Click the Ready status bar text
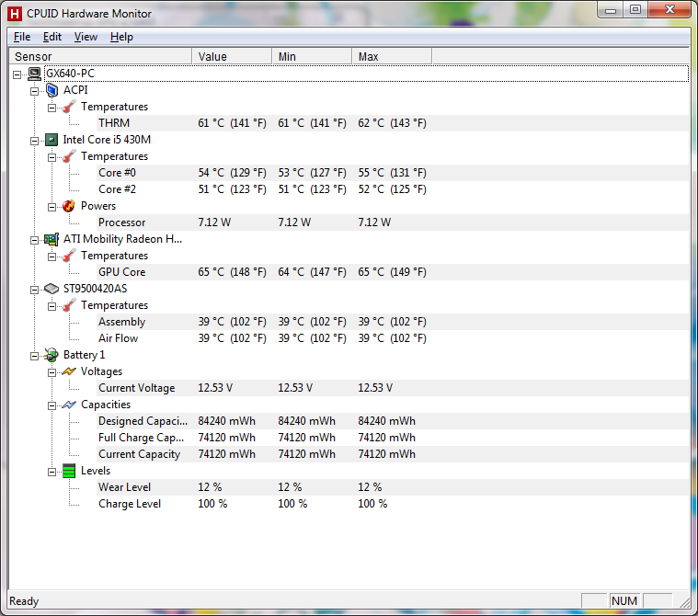This screenshot has height=616, width=698. click(24, 601)
